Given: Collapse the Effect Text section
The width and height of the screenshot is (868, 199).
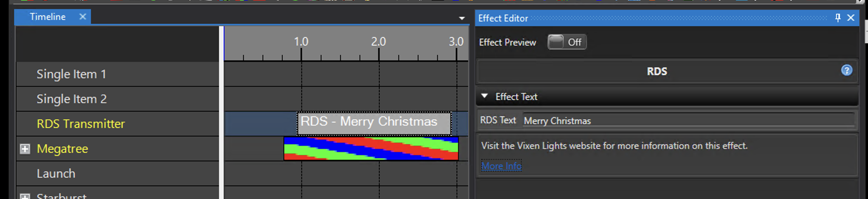Looking at the screenshot, I should click(484, 96).
